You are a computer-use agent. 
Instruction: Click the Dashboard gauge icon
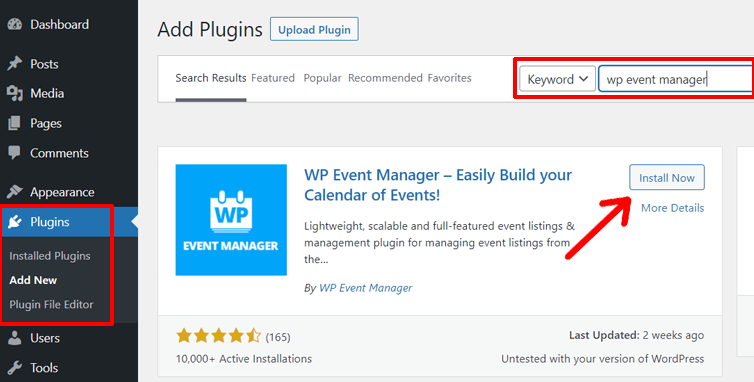(x=14, y=25)
